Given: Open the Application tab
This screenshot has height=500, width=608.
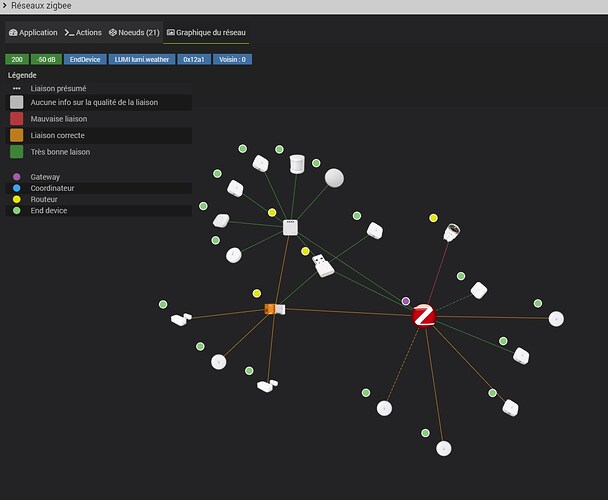Looking at the screenshot, I should pyautogui.click(x=33, y=33).
